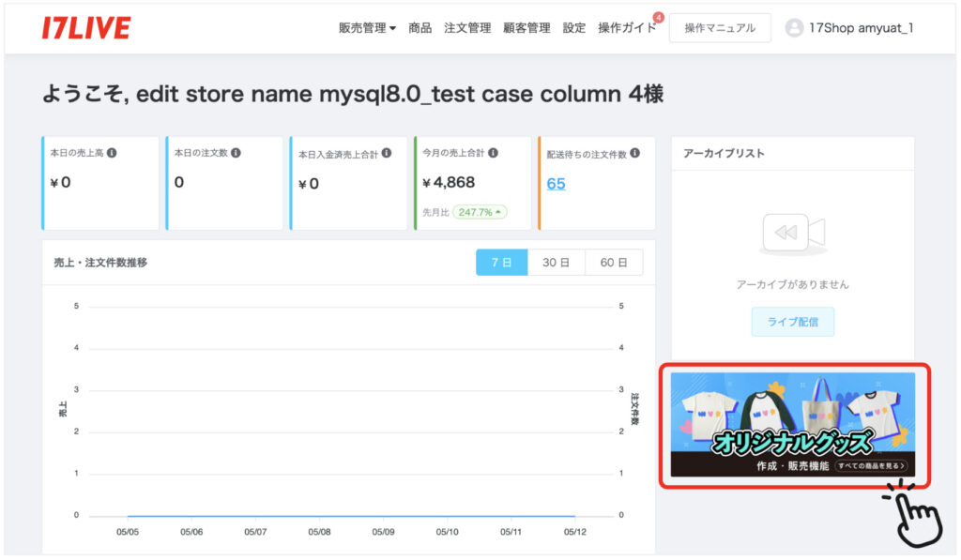Open 操作ガイド with notification badge
Screen dimensions: 961x560
point(627,28)
